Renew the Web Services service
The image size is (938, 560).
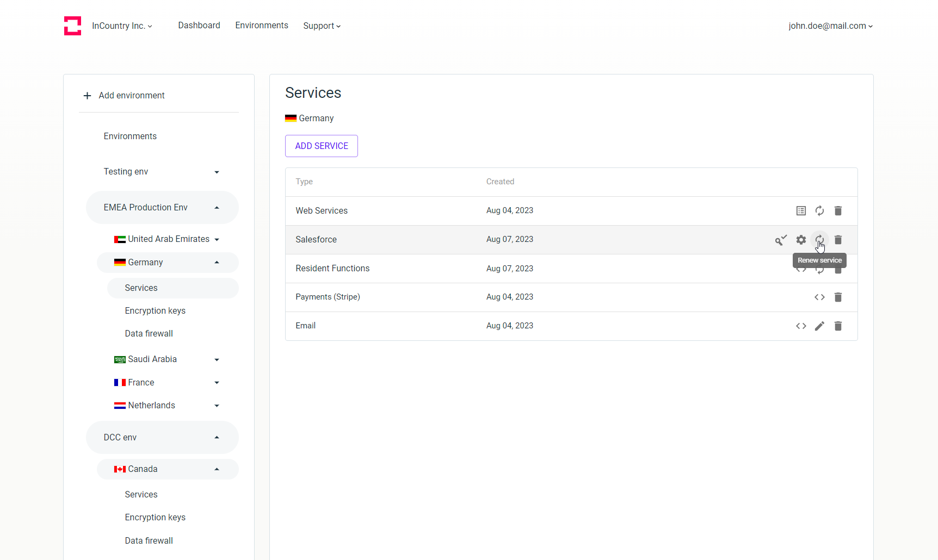pyautogui.click(x=820, y=210)
